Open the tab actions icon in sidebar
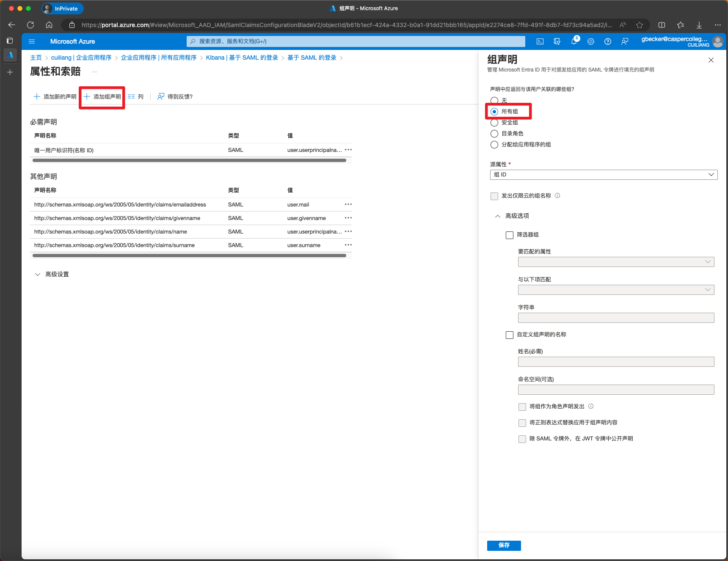728x561 pixels. pyautogui.click(x=10, y=41)
